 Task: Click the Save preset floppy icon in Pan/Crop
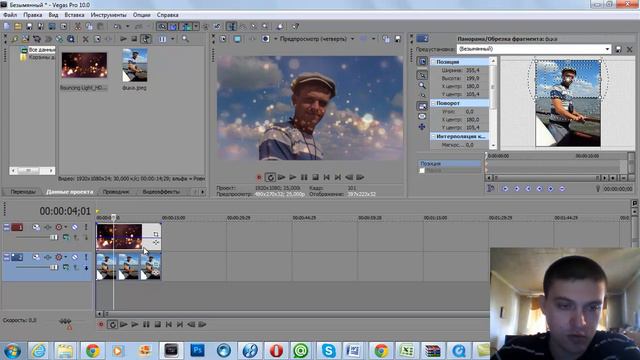click(x=618, y=49)
